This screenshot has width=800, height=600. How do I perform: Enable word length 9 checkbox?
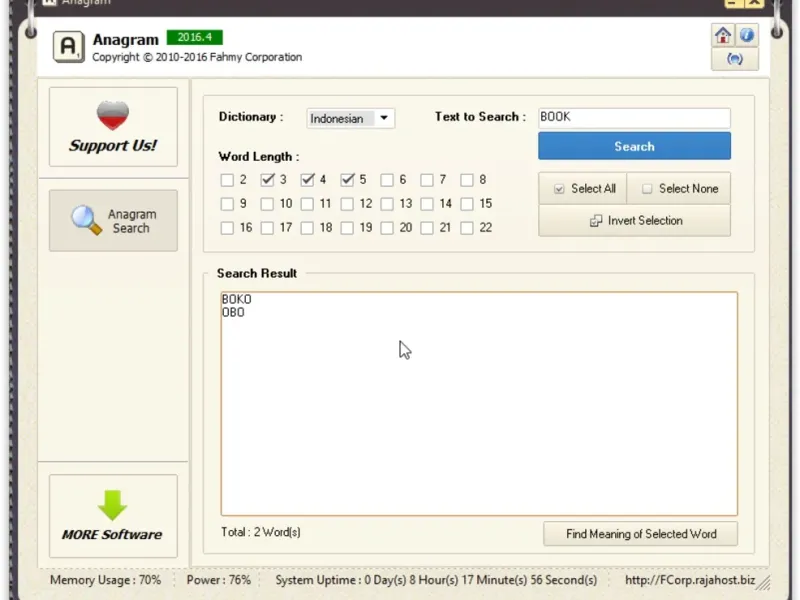[227, 204]
